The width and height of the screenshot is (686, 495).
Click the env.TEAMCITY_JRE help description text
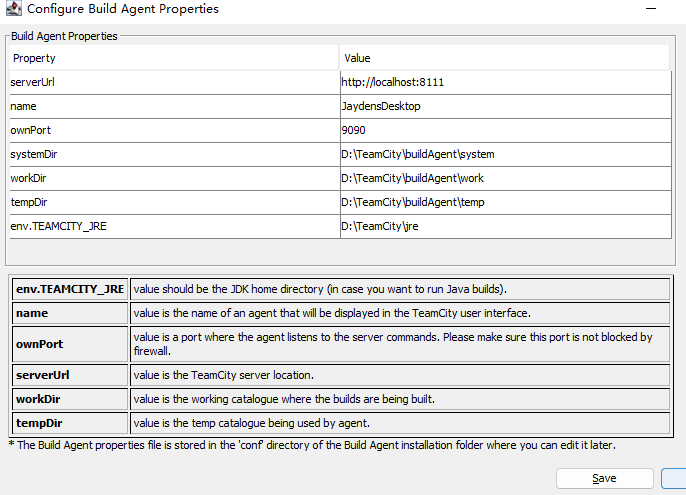click(x=320, y=289)
